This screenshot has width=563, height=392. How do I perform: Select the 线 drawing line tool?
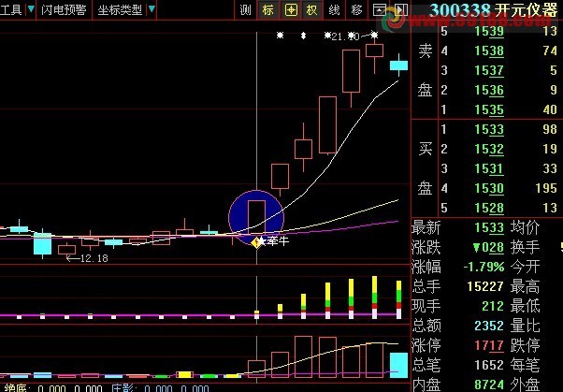pyautogui.click(x=334, y=10)
